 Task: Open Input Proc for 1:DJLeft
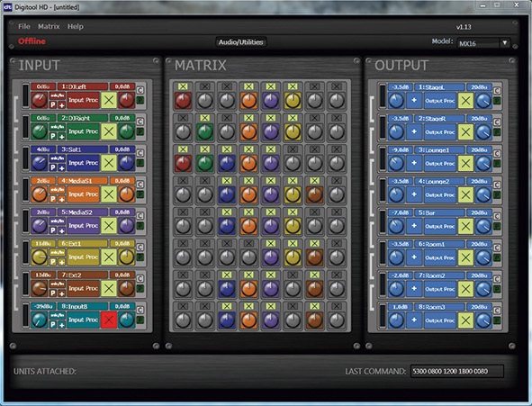tap(83, 100)
